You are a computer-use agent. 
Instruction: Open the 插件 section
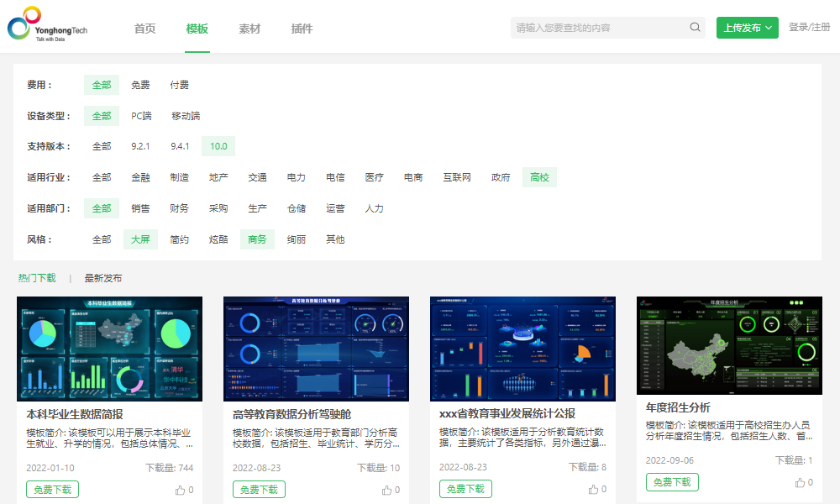[302, 28]
